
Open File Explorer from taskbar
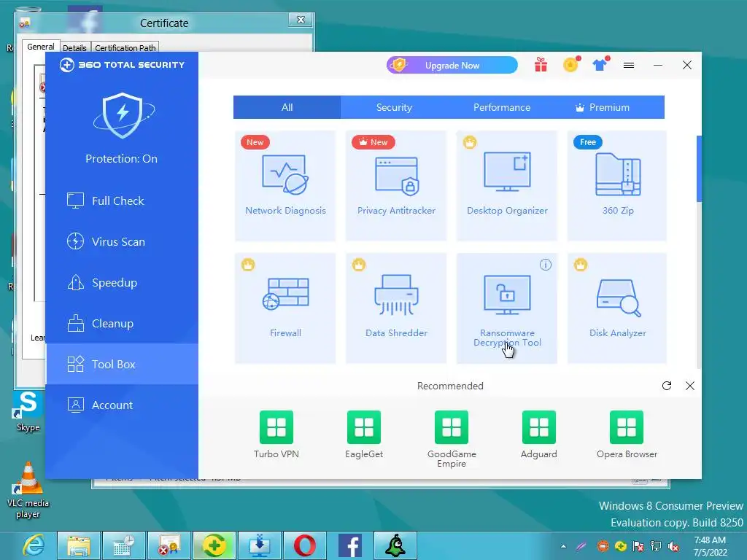pos(79,545)
